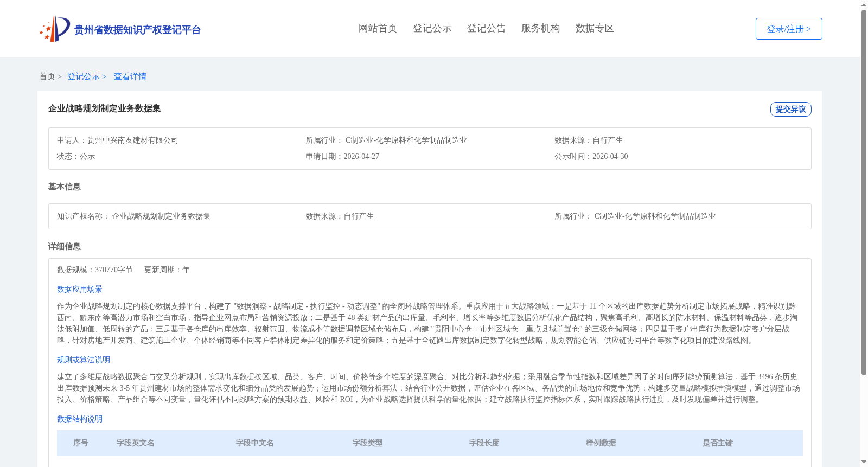Select 公示时间：2026-04-30 text

coord(591,156)
